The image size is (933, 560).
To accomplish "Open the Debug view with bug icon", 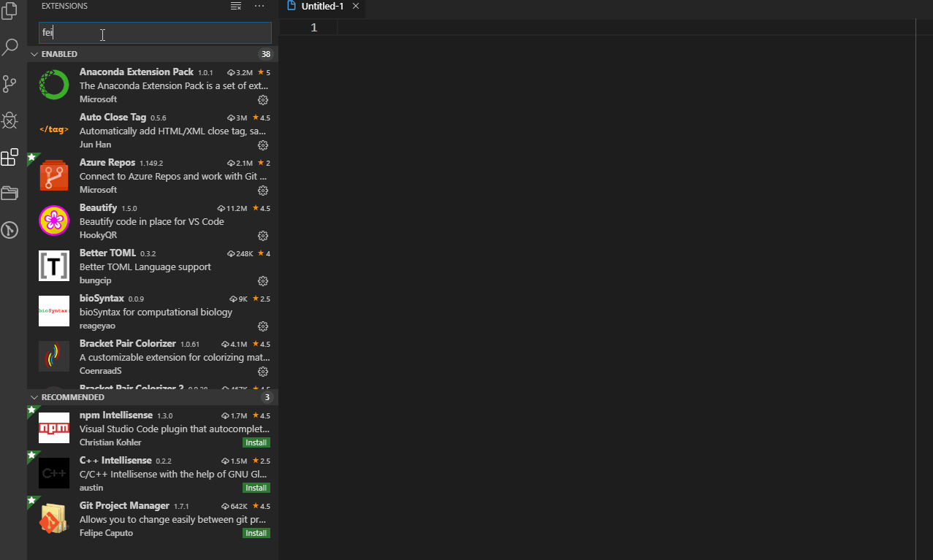I will [x=9, y=120].
